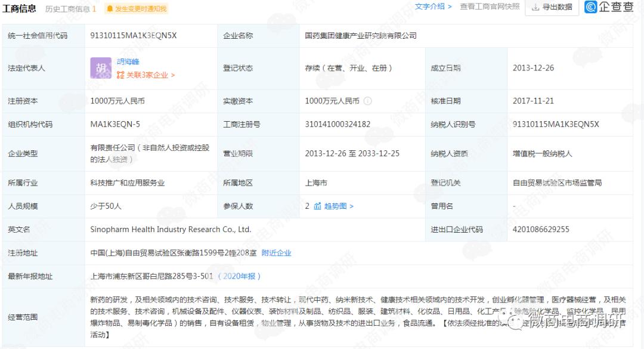
Task: Click the info icon beside 实缴资本 amount
Action: coord(368,101)
